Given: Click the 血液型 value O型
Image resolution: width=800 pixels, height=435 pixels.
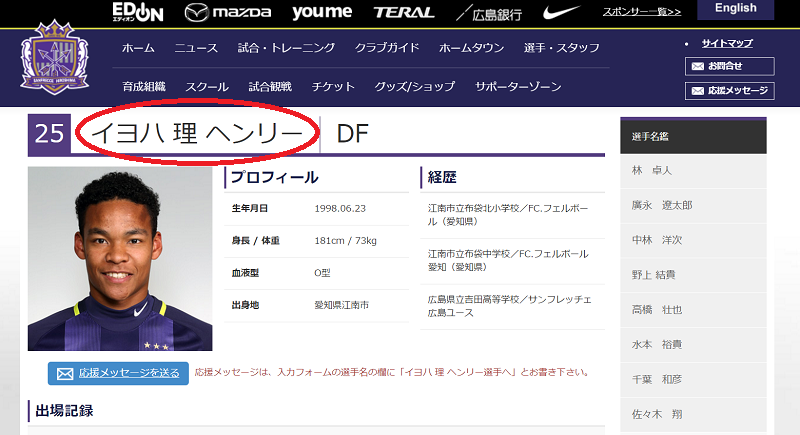Looking at the screenshot, I should click(x=322, y=273).
